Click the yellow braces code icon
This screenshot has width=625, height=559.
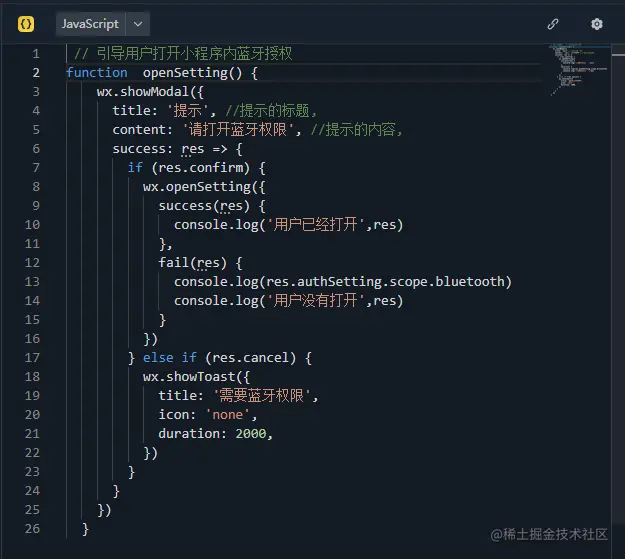(x=26, y=24)
